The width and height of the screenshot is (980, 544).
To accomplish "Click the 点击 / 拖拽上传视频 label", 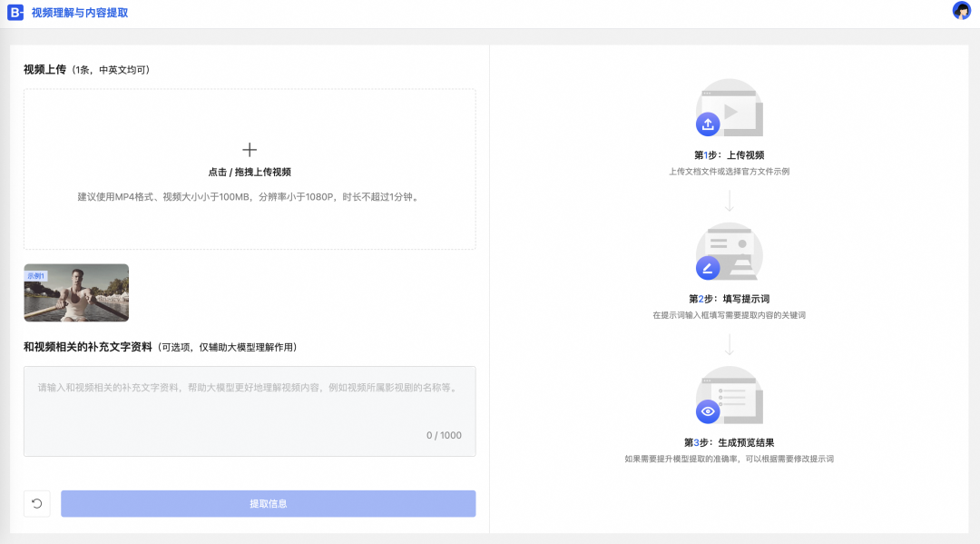I will coord(250,172).
